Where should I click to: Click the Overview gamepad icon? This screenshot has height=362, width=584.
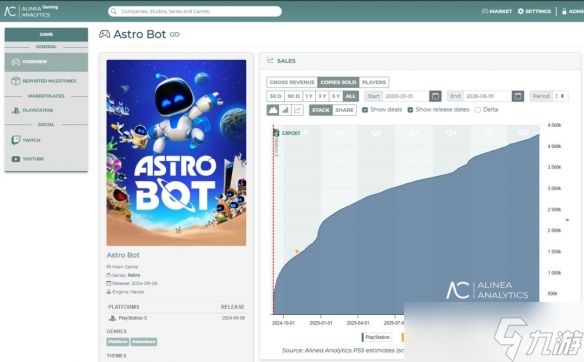point(16,62)
